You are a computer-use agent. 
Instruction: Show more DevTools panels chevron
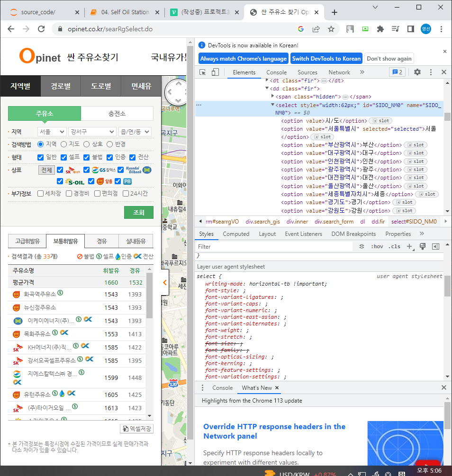click(x=362, y=72)
